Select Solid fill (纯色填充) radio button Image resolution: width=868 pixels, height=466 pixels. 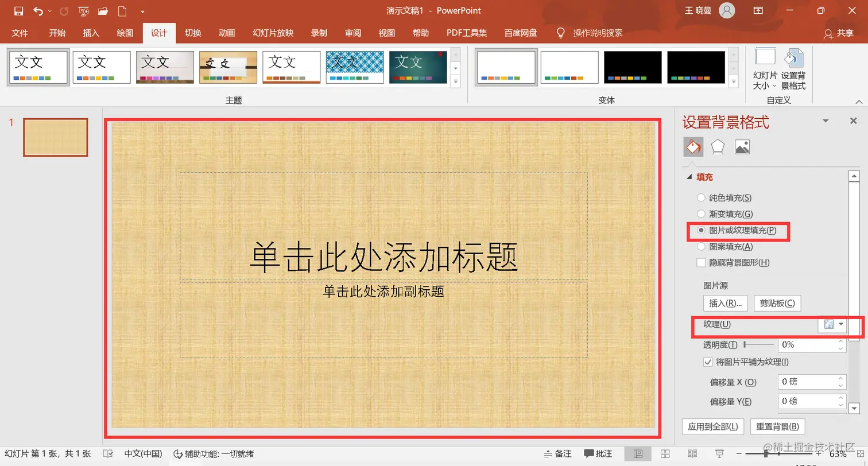tap(701, 198)
